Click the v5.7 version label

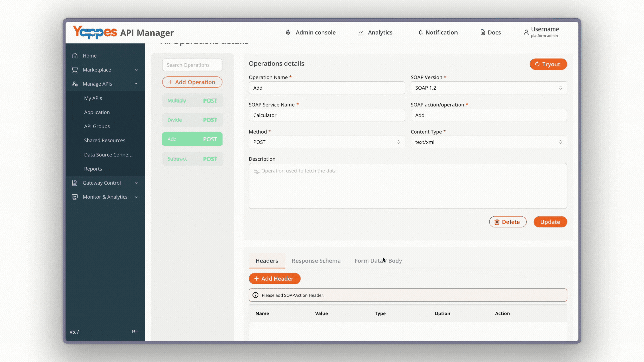(74, 332)
